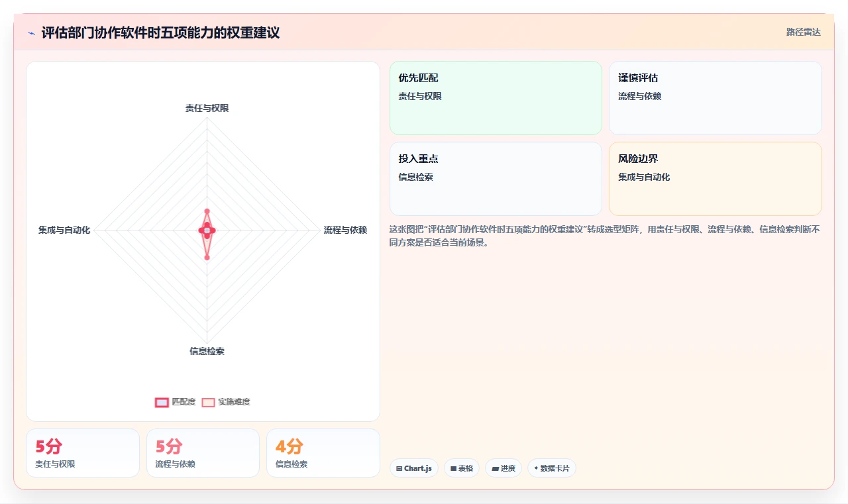Click the 表格 tag

(462, 468)
